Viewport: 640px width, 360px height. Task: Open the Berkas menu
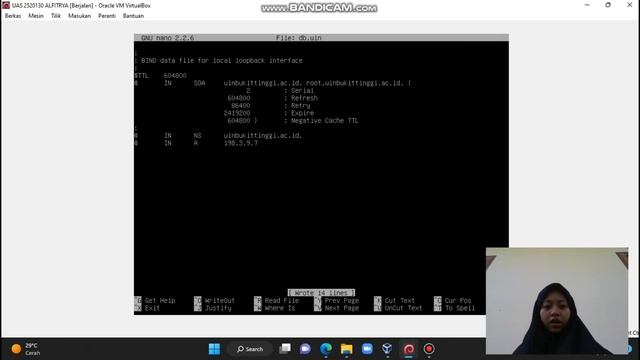(x=13, y=16)
